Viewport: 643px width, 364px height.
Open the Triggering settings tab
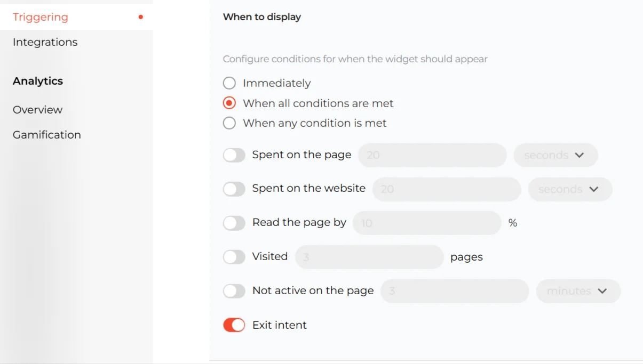pos(41,17)
